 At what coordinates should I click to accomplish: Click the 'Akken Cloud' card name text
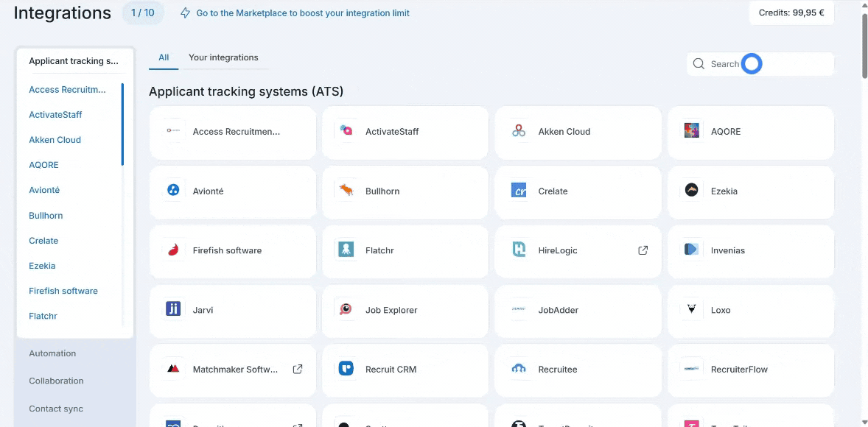point(564,132)
